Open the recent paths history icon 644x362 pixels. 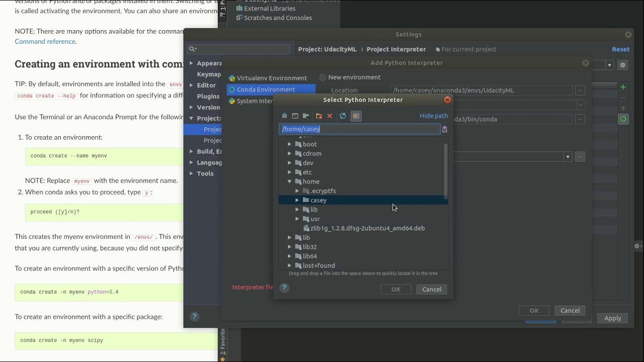coord(444,129)
